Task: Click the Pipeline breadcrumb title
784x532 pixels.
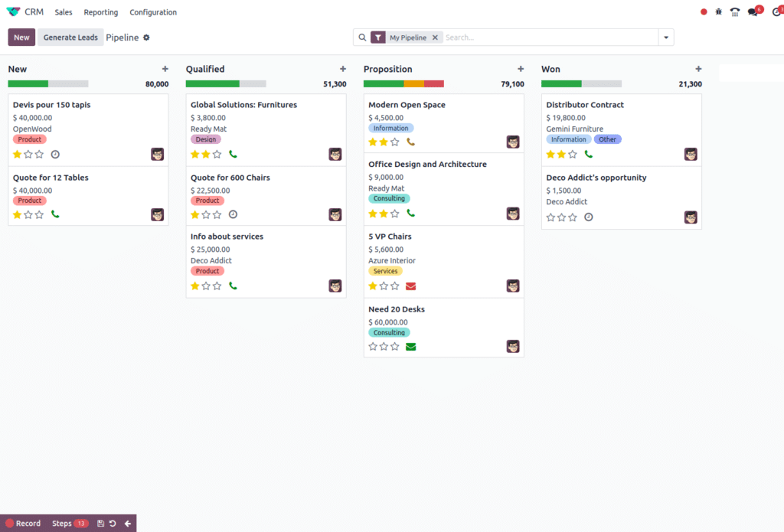Action: point(122,38)
